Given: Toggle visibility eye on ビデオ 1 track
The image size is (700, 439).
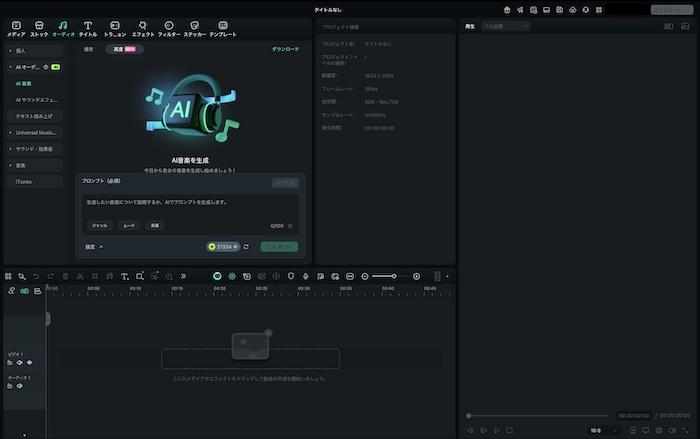Looking at the screenshot, I should point(29,362).
